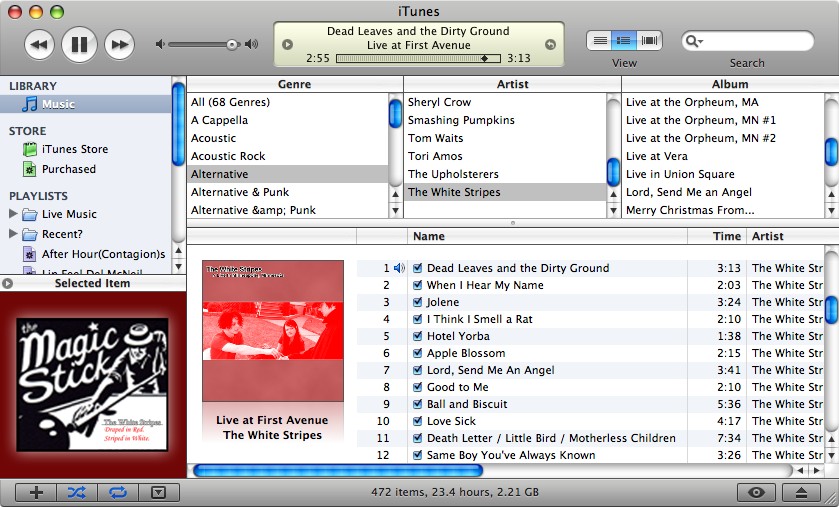Toggle repeat mode
This screenshot has height=507, width=839.
117,492
